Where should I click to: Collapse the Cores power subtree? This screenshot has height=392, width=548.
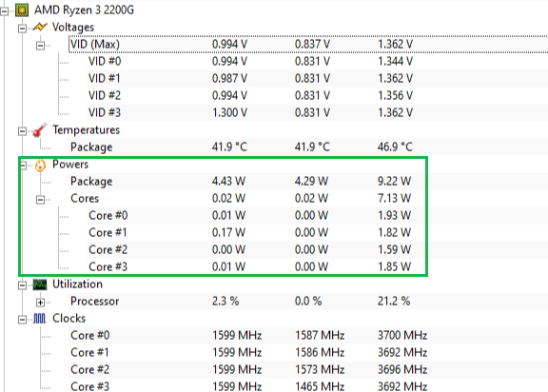pyautogui.click(x=41, y=200)
